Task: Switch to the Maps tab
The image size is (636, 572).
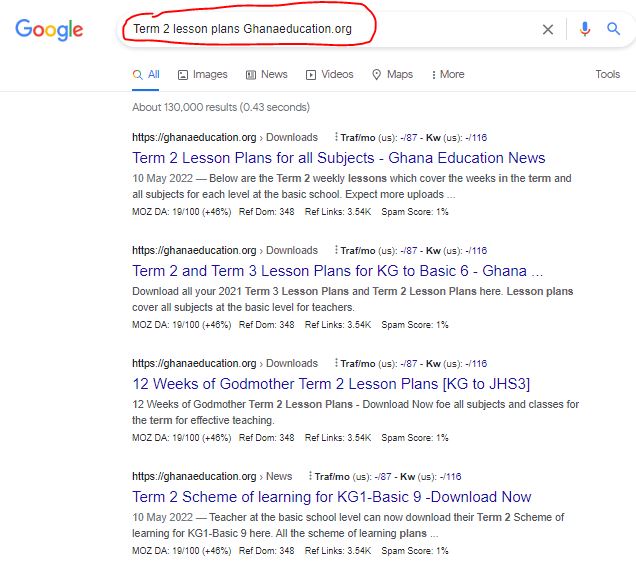Action: pyautogui.click(x=392, y=75)
